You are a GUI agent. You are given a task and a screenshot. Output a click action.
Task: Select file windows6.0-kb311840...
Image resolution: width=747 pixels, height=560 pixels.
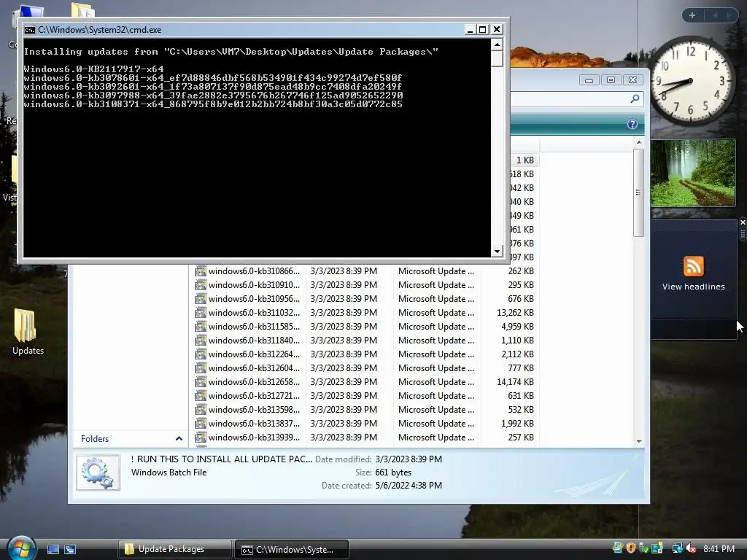coord(254,340)
